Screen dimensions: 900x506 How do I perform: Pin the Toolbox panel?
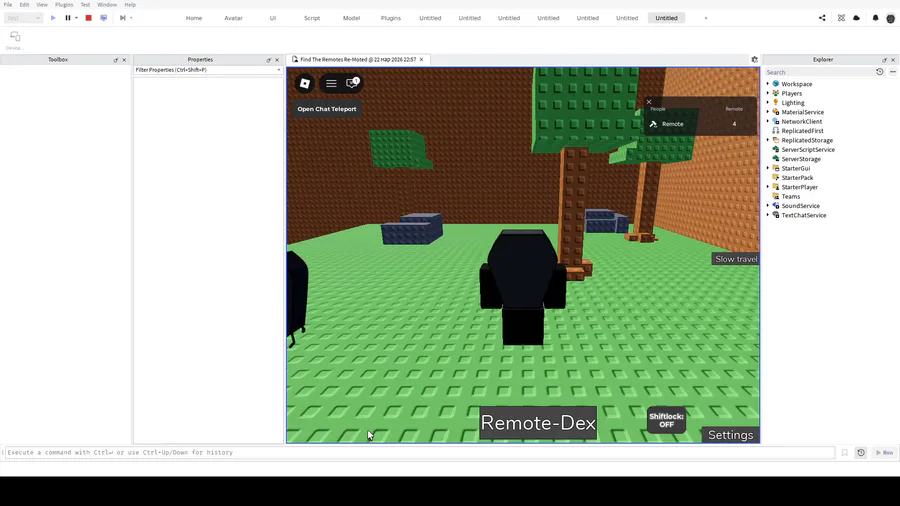pyautogui.click(x=116, y=60)
